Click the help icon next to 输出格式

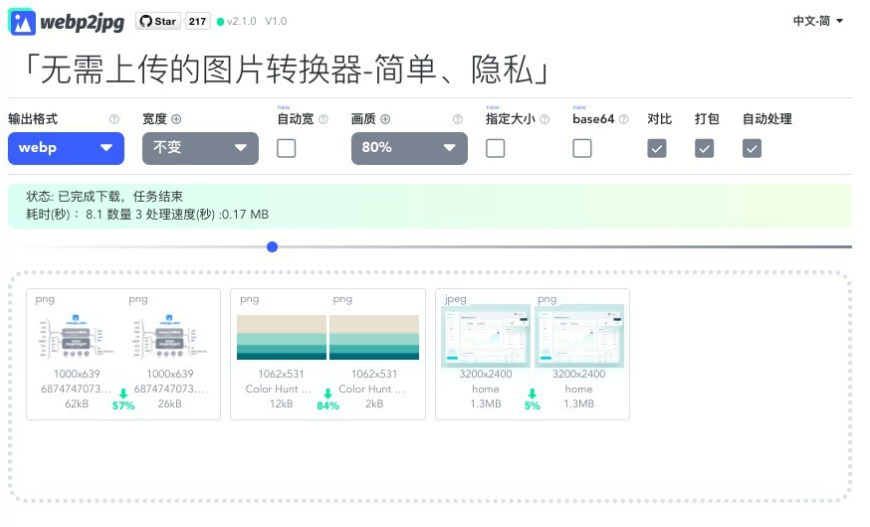click(x=114, y=119)
